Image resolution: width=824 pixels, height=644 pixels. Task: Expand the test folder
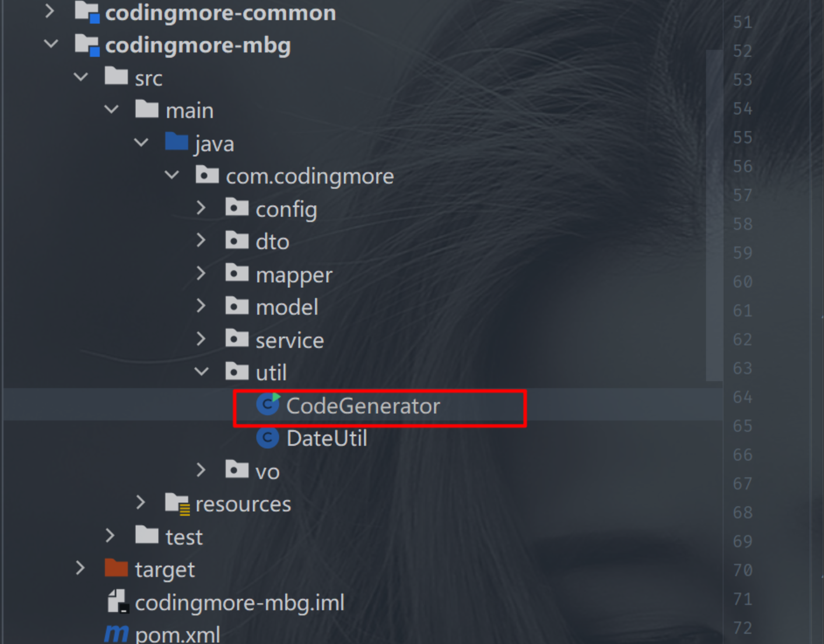click(110, 536)
